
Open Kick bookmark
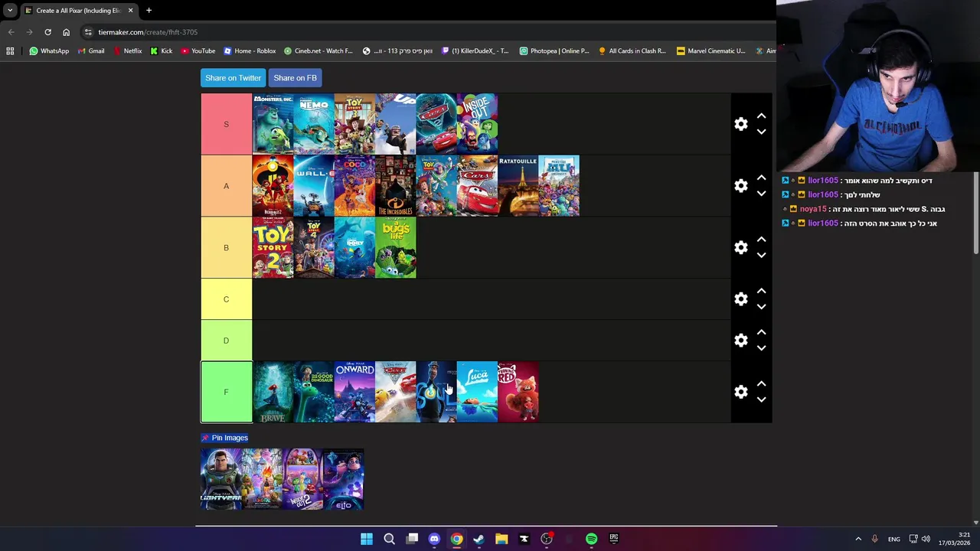coord(161,51)
